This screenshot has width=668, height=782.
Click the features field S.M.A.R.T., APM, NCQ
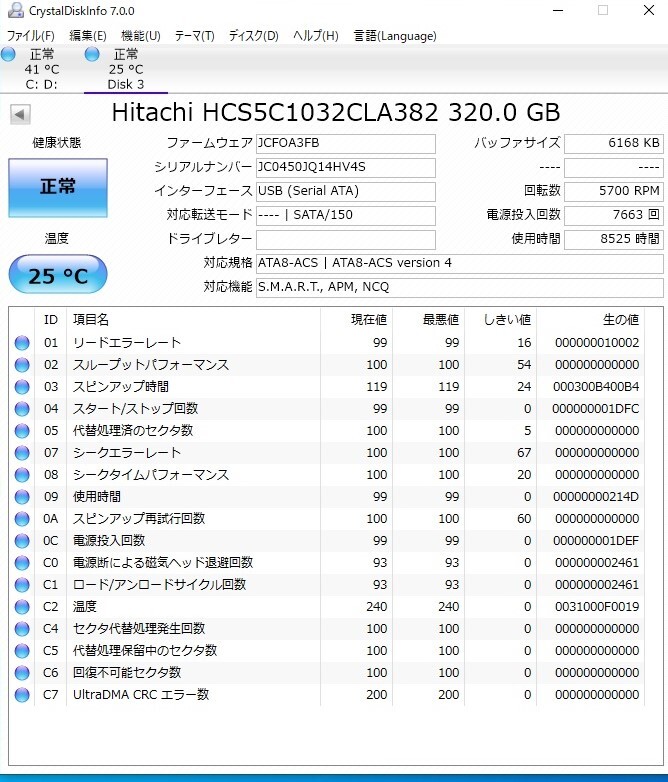pos(460,287)
